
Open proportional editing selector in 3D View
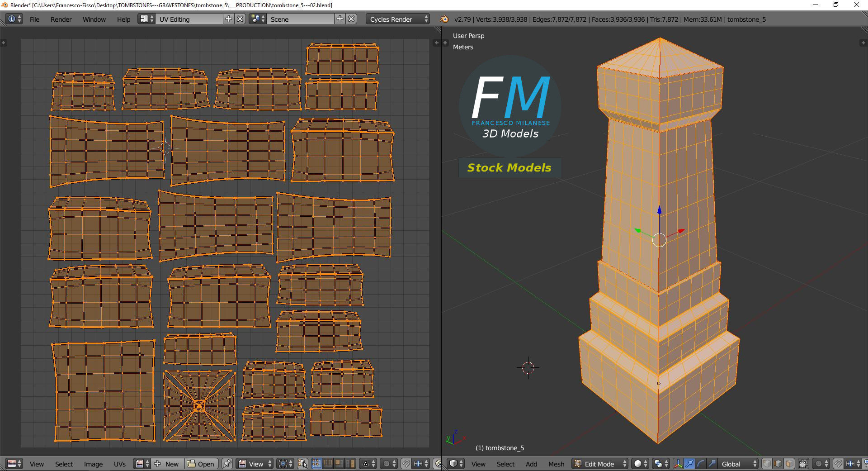tap(821, 464)
